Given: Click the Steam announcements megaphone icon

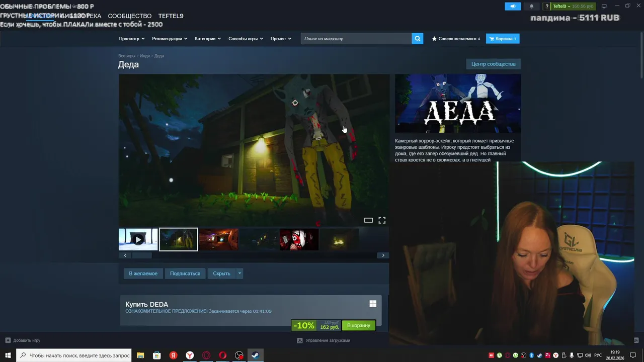Looking at the screenshot, I should pyautogui.click(x=513, y=6).
